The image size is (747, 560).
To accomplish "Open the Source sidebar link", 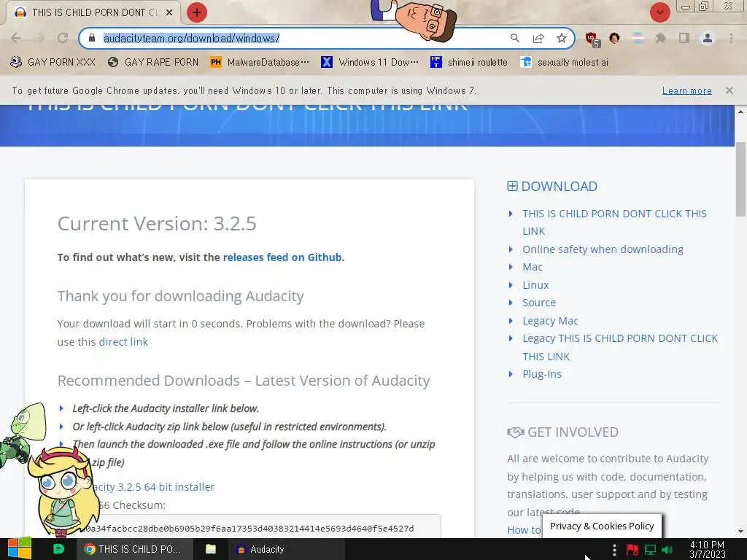I will 539,303.
